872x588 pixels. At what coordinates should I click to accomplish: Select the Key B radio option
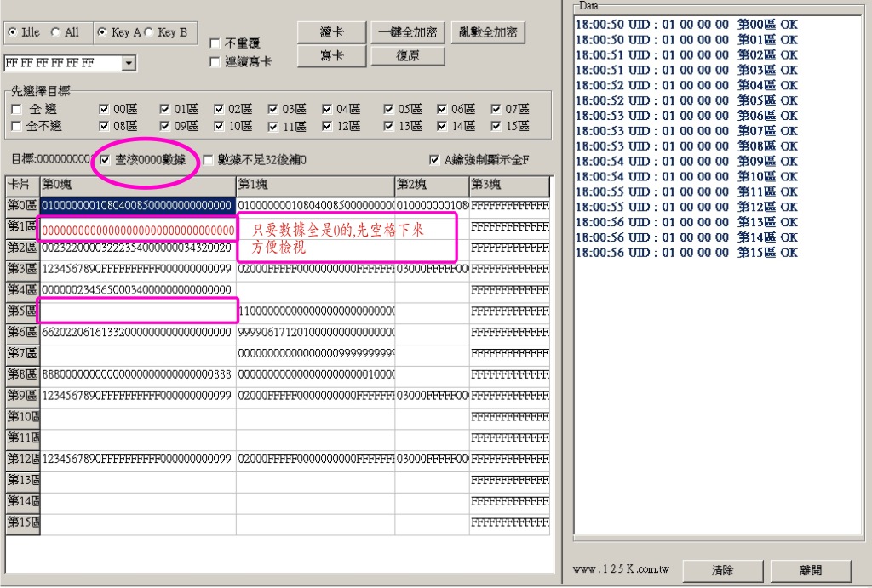[148, 32]
